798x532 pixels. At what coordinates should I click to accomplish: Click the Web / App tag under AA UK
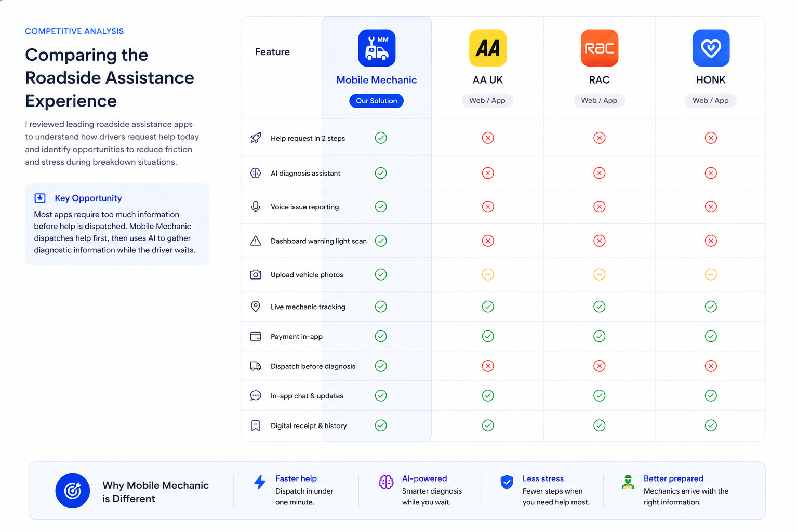(x=487, y=100)
